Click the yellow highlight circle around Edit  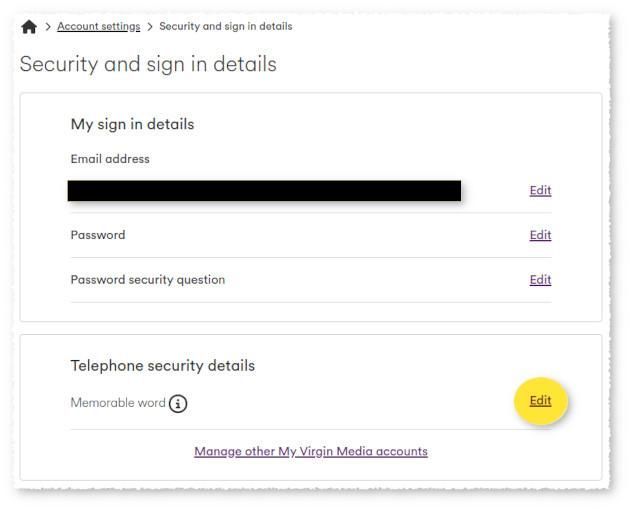coord(541,401)
